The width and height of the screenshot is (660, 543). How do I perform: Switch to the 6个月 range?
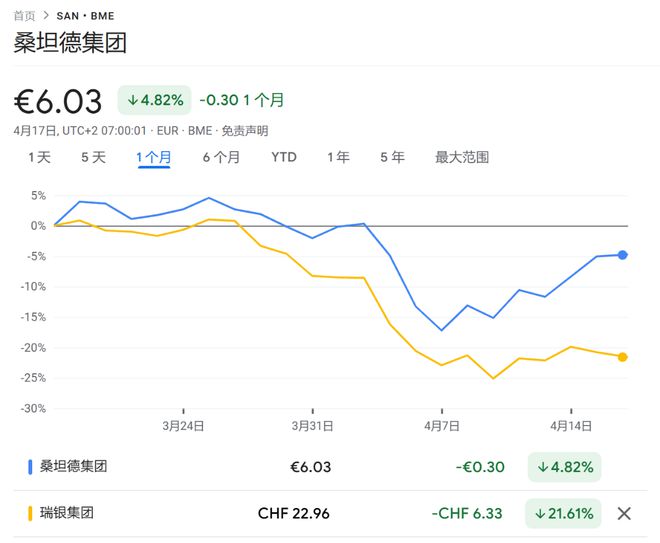pyautogui.click(x=221, y=157)
